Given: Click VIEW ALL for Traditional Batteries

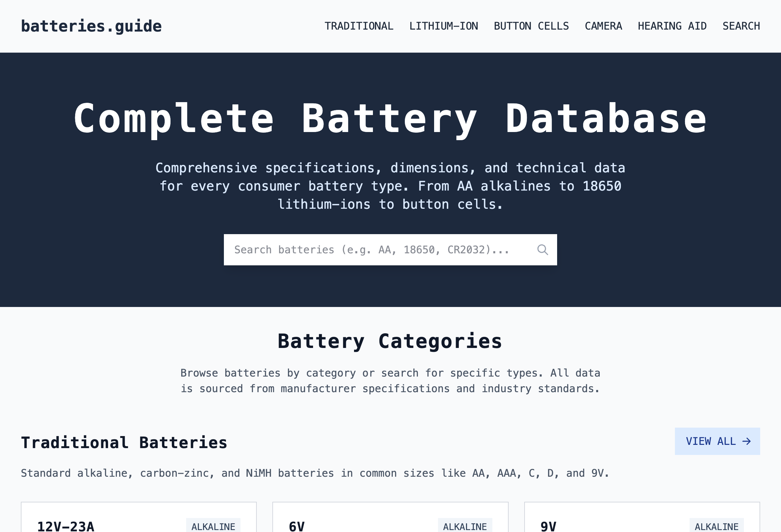Looking at the screenshot, I should pyautogui.click(x=717, y=442).
